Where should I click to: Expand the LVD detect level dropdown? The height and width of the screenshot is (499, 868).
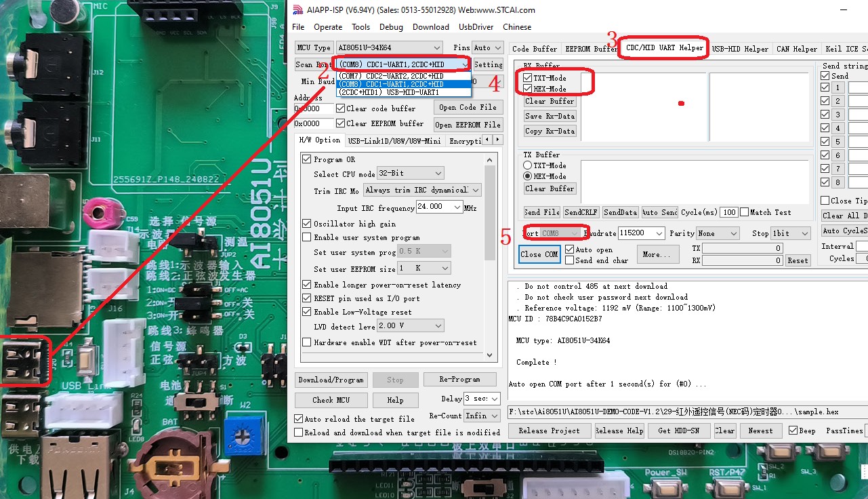(x=438, y=326)
